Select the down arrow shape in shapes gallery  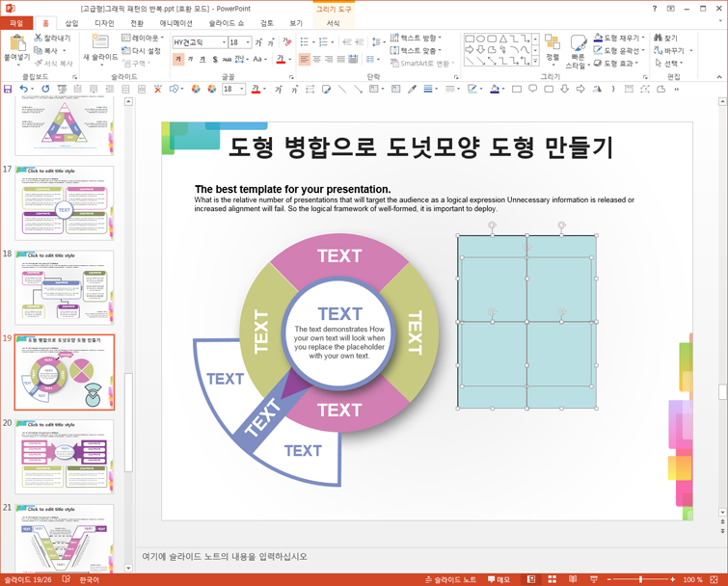point(481,50)
